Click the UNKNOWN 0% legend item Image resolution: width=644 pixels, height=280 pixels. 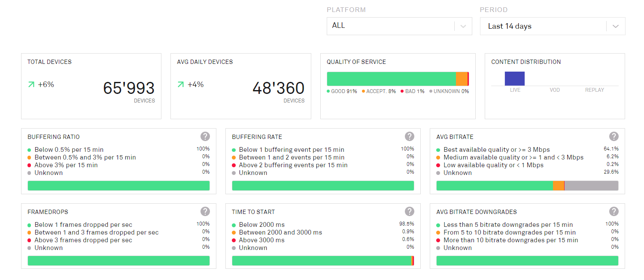(x=449, y=91)
